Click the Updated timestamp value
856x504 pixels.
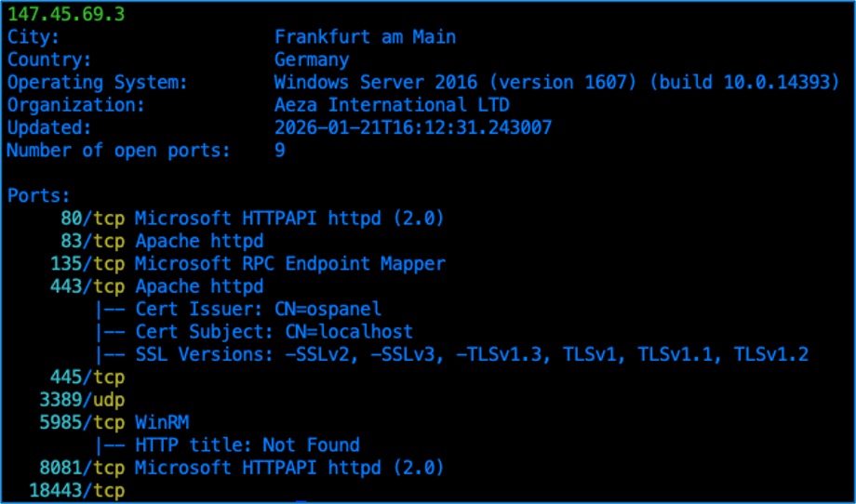[x=412, y=127]
